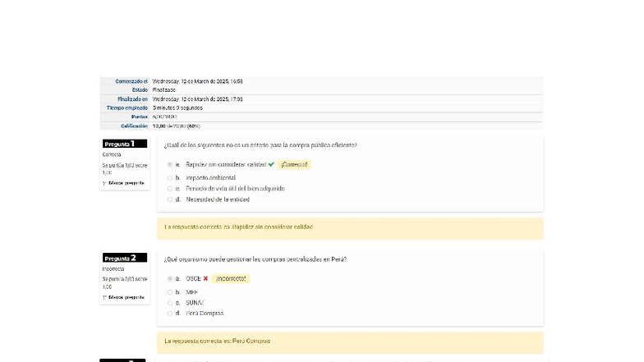Click the 'Finalizado en' date value
Screen dimensions: 644x362
tap(197, 99)
